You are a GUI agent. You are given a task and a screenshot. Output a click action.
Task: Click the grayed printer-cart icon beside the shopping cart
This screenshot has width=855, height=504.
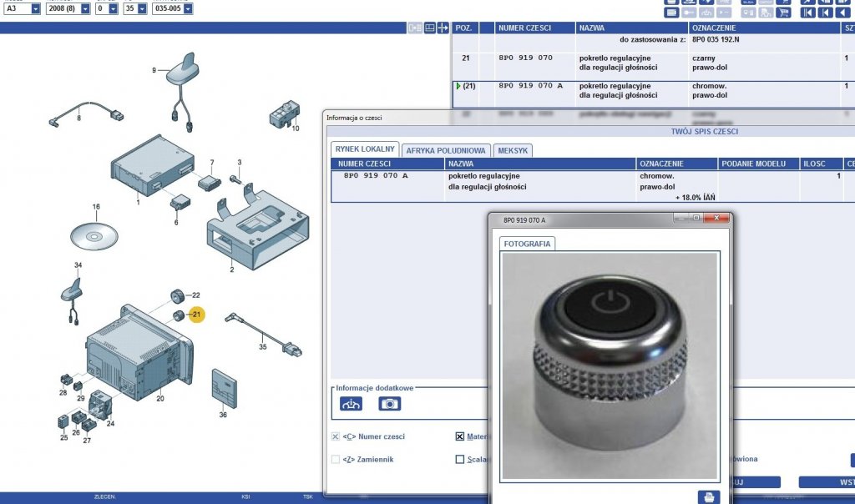pyautogui.click(x=766, y=12)
